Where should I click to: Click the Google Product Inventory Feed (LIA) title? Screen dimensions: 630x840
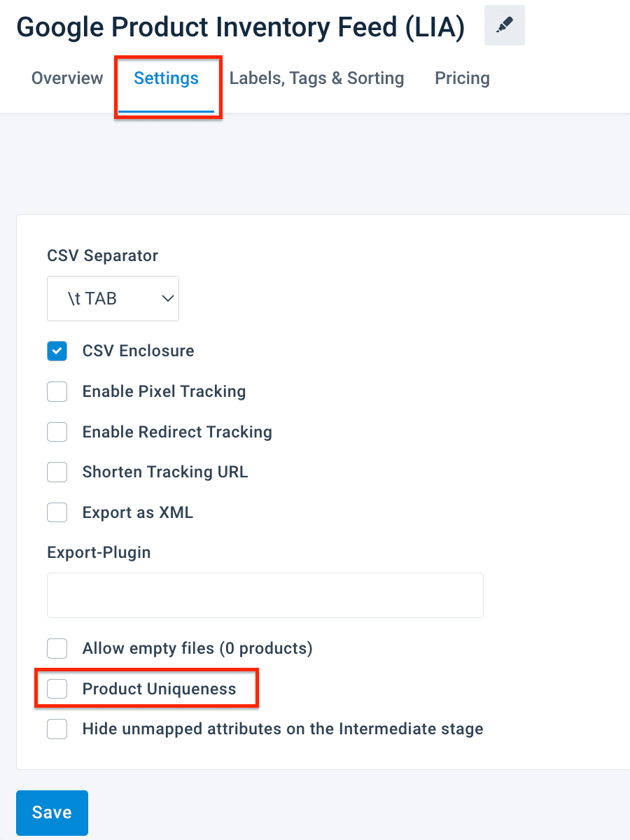[x=240, y=28]
